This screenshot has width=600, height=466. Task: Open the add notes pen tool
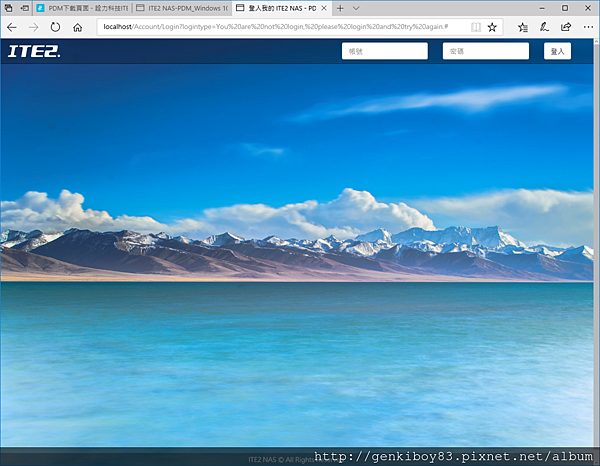pyautogui.click(x=544, y=27)
